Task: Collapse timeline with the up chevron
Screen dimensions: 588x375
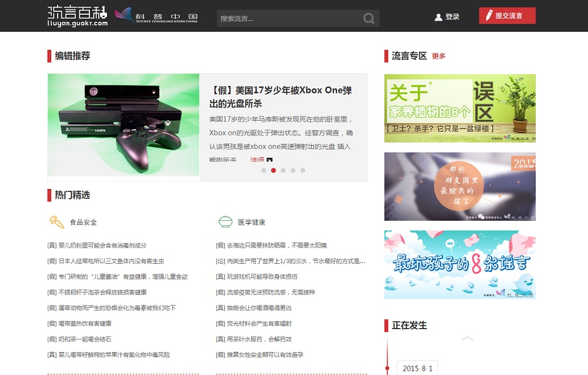Action: coord(467,339)
